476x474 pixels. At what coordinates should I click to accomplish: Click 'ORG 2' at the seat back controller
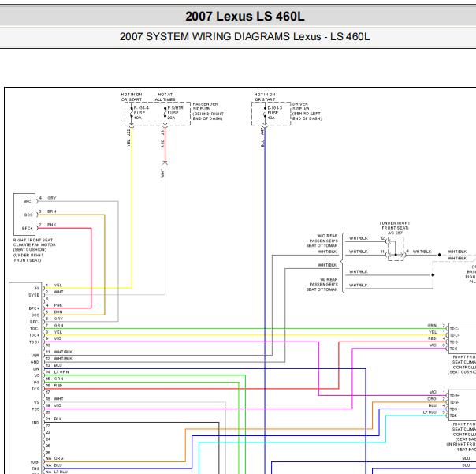coord(437,398)
